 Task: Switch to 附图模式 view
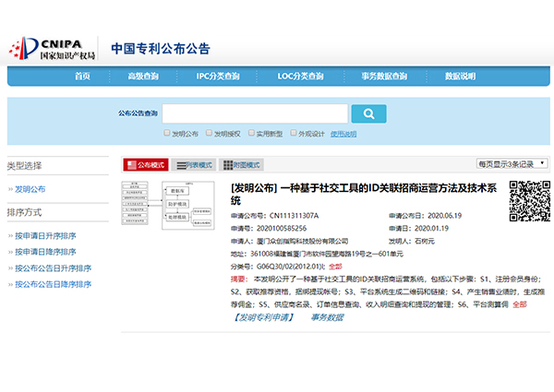click(x=242, y=165)
